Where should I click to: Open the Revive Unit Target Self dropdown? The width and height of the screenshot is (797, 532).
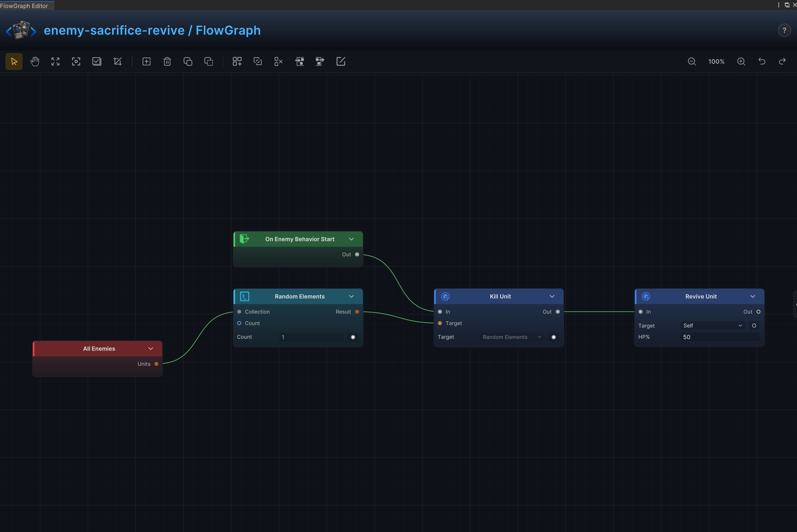point(712,326)
